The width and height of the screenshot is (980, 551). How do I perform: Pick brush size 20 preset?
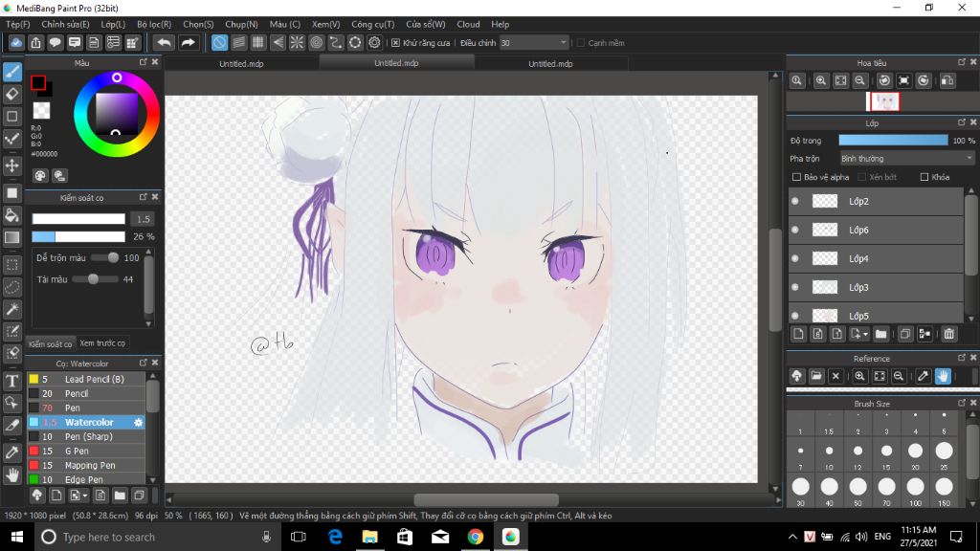click(x=915, y=454)
